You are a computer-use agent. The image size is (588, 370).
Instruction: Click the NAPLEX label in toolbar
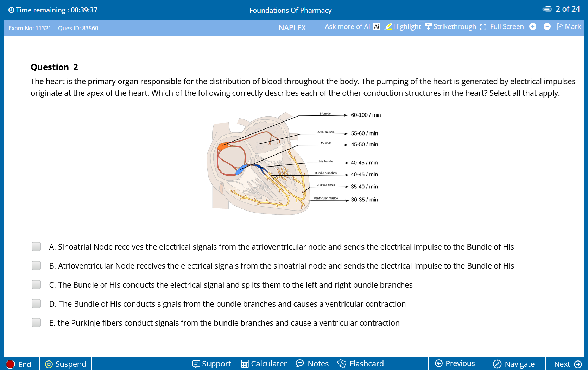pos(292,28)
